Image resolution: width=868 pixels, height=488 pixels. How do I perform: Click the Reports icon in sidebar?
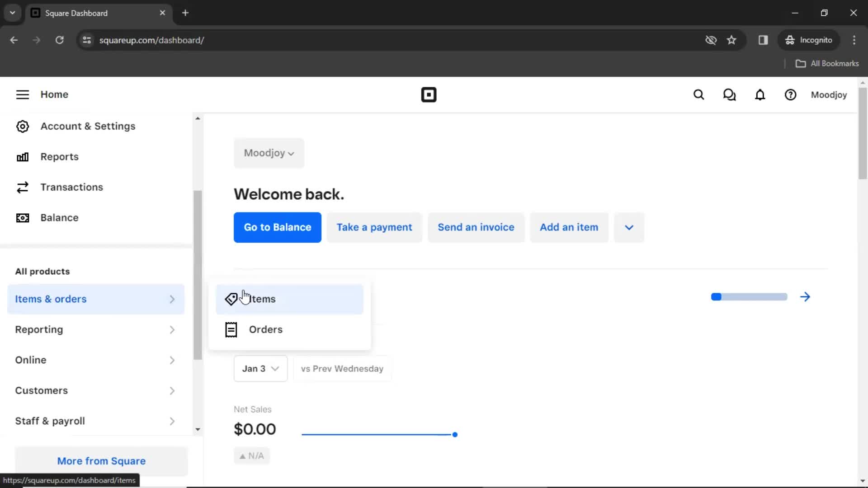[22, 157]
